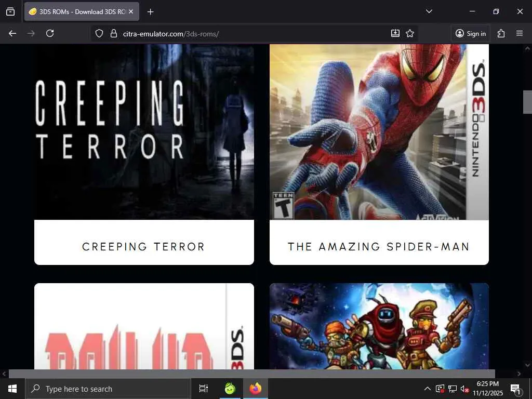Click the CREEPING TERROR title link
Viewport: 532px width, 399px height.
pos(143,247)
